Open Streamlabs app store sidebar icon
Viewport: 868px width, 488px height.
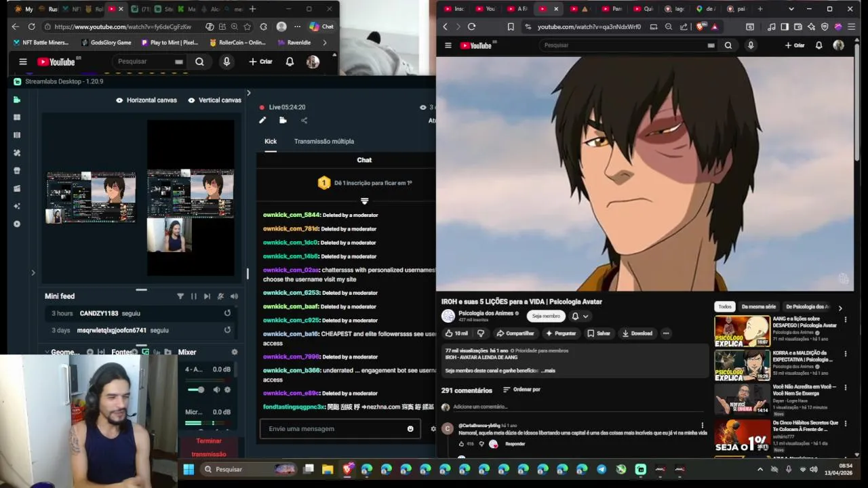17,171
